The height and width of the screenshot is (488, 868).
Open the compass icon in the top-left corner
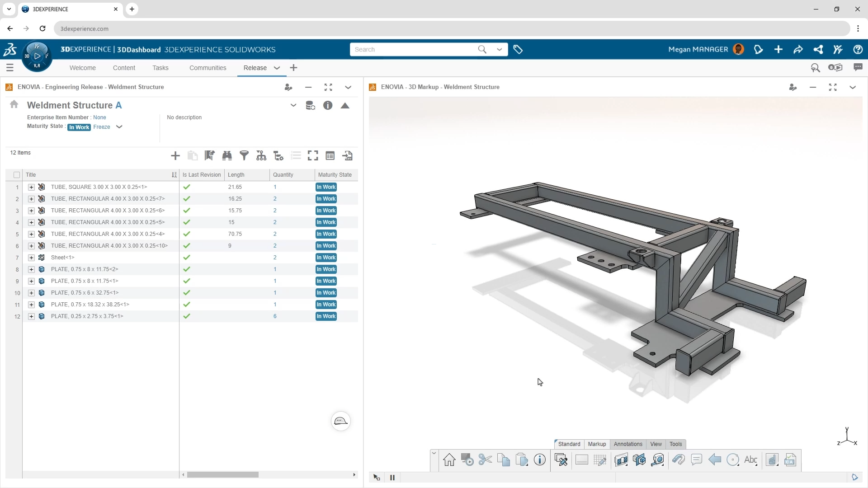[x=37, y=56]
